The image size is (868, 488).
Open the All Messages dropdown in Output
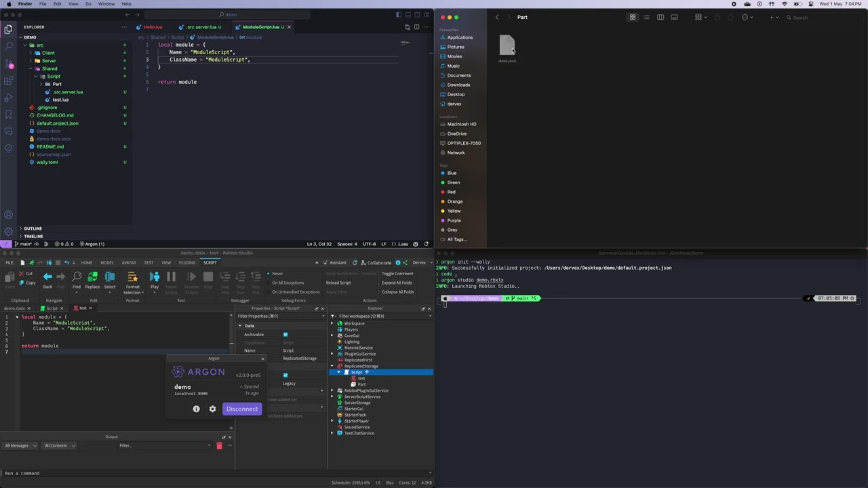[19, 446]
